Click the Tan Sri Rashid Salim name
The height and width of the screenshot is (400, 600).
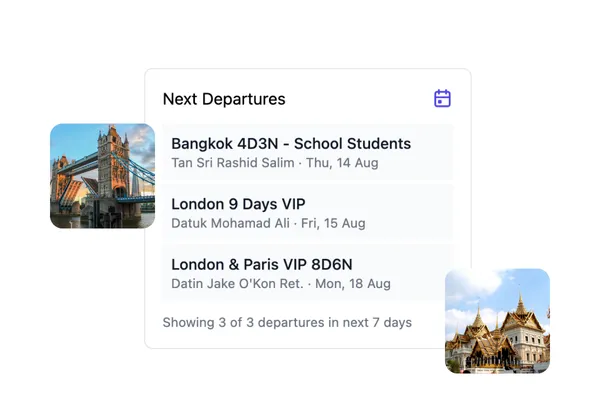pyautogui.click(x=233, y=162)
